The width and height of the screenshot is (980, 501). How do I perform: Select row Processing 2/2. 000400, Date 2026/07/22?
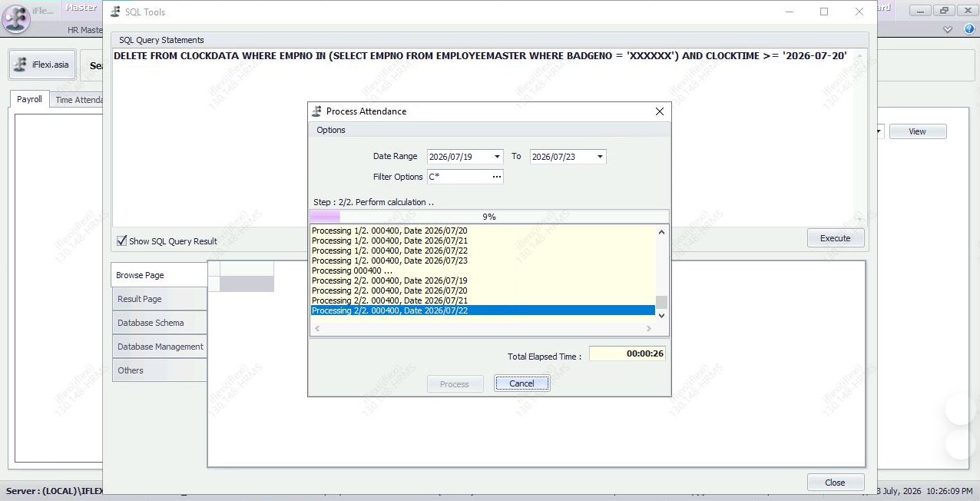[482, 310]
